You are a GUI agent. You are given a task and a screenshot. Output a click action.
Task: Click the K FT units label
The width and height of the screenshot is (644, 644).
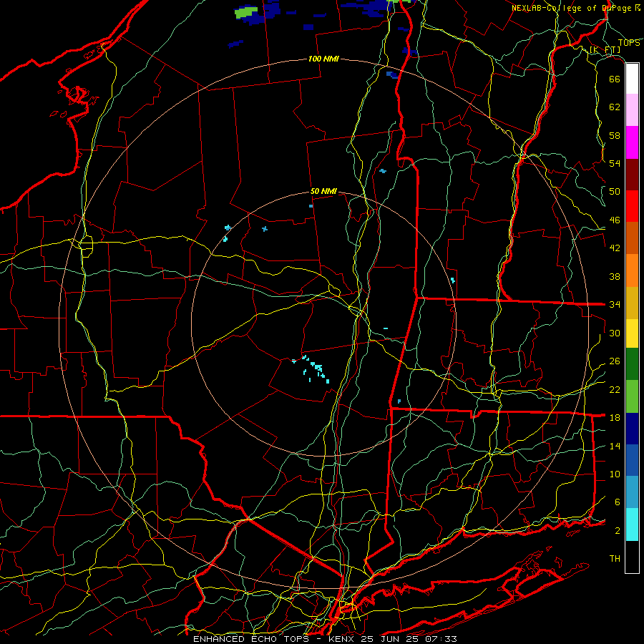click(605, 50)
